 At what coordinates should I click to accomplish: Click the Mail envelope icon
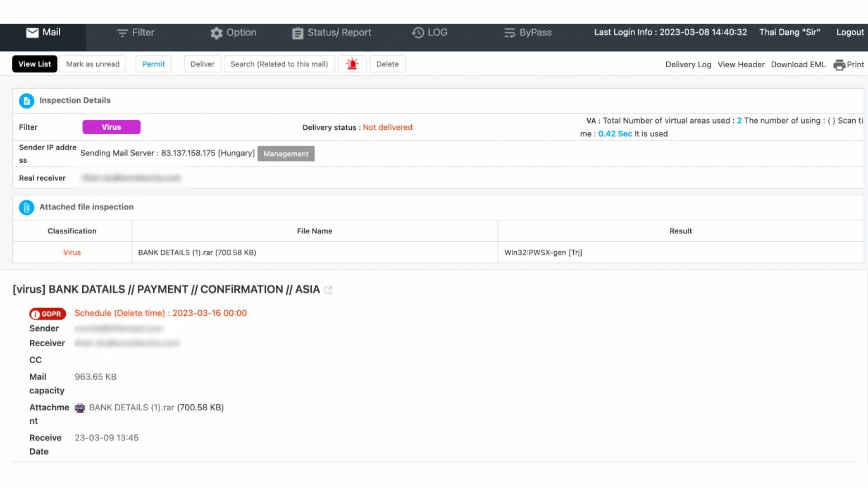[x=32, y=32]
